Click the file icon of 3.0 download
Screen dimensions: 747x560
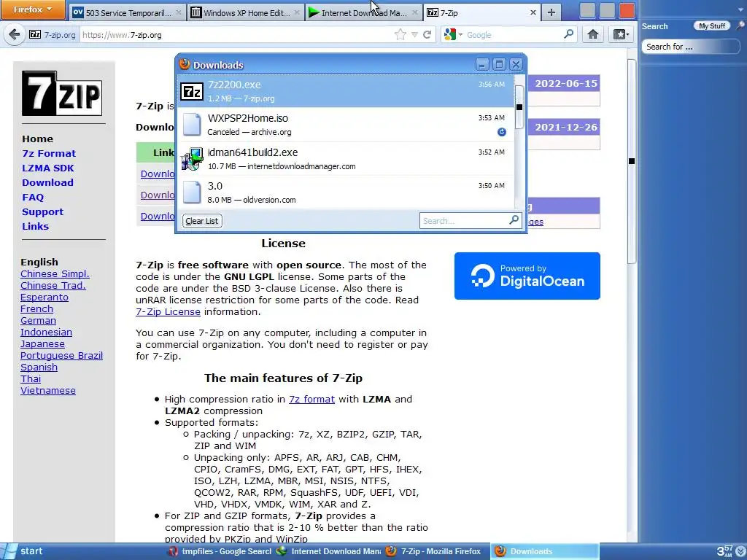pyautogui.click(x=192, y=192)
